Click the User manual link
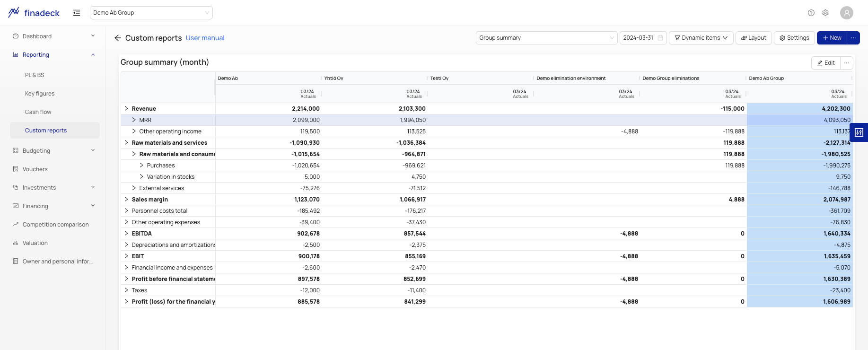Image resolution: width=868 pixels, height=350 pixels. 205,38
